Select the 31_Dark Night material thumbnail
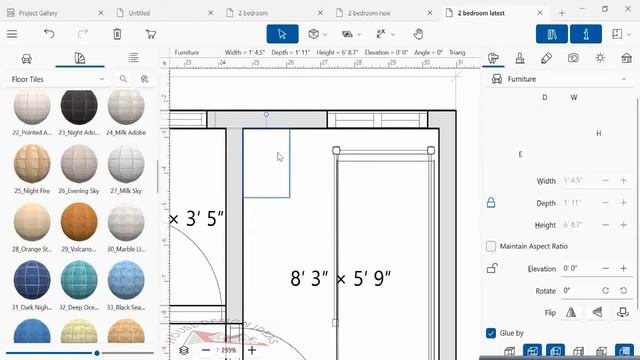 (x=32, y=281)
